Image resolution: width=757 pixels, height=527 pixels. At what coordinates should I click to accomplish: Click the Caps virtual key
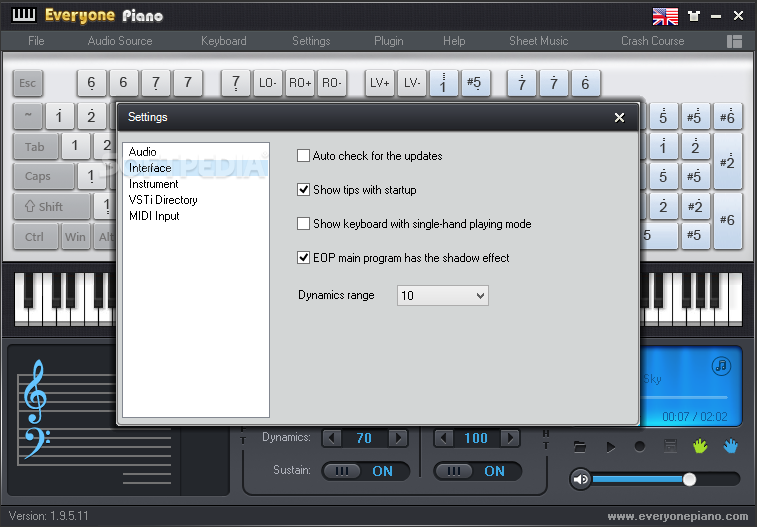pos(43,176)
